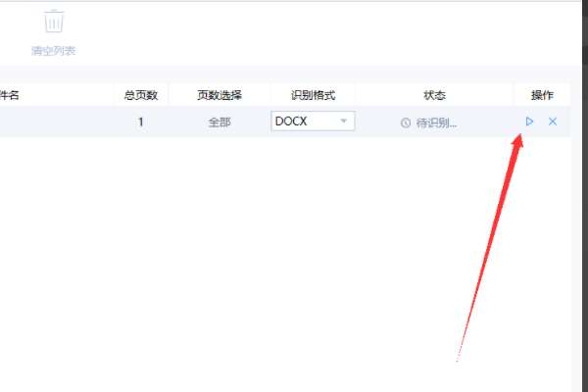
Task: Select the 全部 page selection cell
Action: [x=220, y=122]
